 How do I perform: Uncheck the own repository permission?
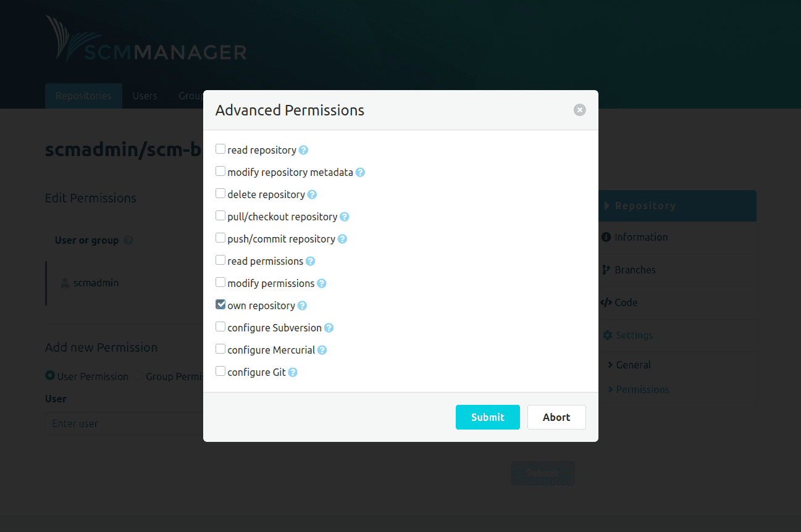[220, 305]
